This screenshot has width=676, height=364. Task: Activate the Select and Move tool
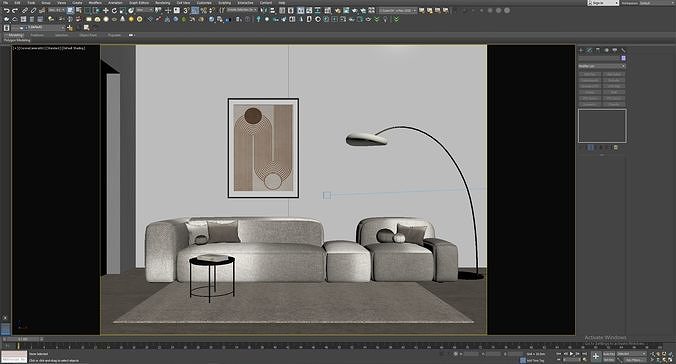click(106, 10)
